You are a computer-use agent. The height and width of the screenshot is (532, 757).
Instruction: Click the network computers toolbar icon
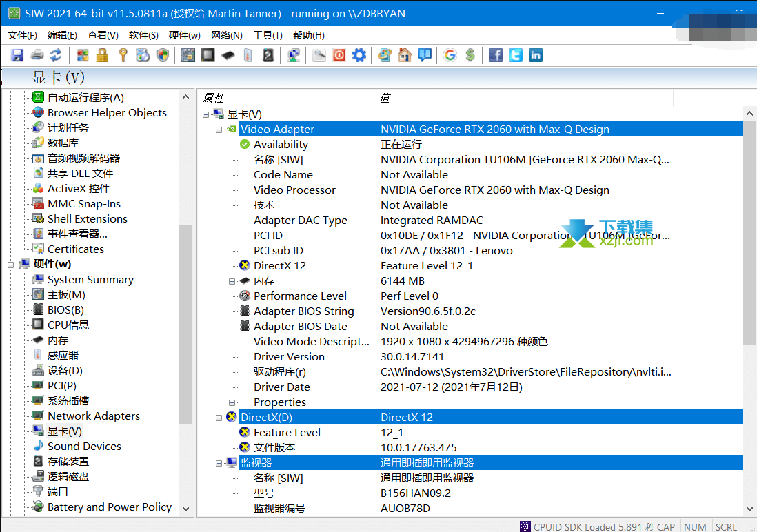293,55
